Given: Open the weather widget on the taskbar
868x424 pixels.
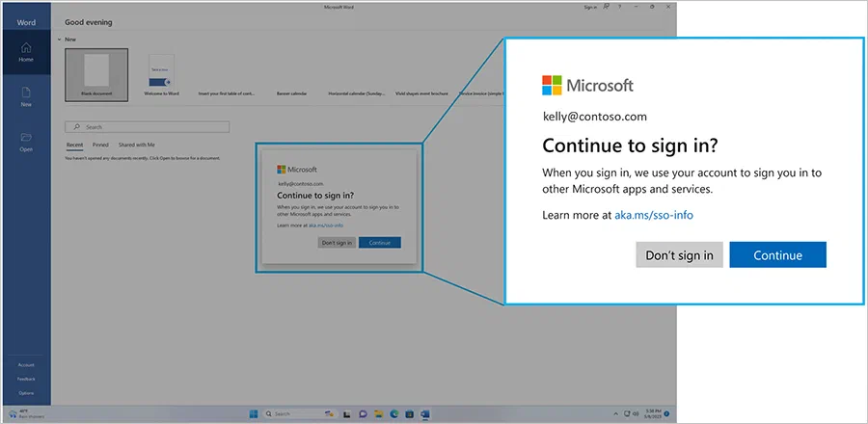Looking at the screenshot, I should 27,413.
